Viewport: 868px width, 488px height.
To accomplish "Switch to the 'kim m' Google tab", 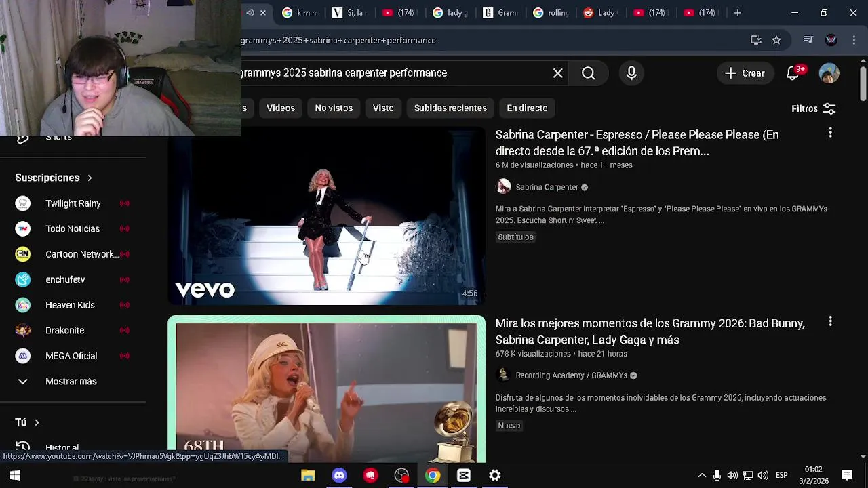I will (299, 13).
